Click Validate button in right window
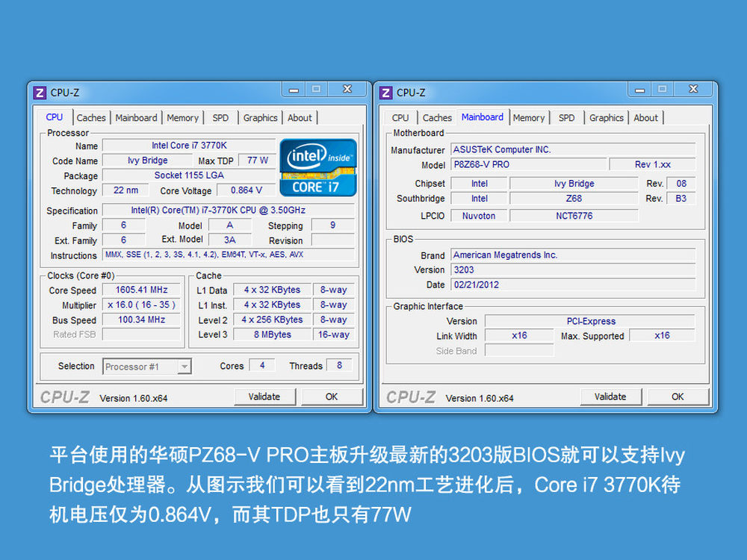 click(x=610, y=396)
